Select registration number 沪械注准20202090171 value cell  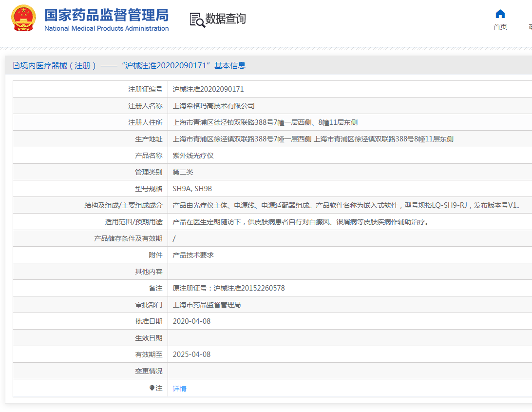[x=208, y=89]
